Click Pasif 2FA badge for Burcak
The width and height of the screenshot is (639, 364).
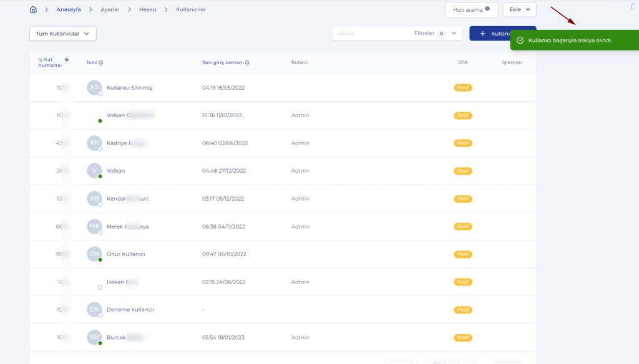click(463, 338)
